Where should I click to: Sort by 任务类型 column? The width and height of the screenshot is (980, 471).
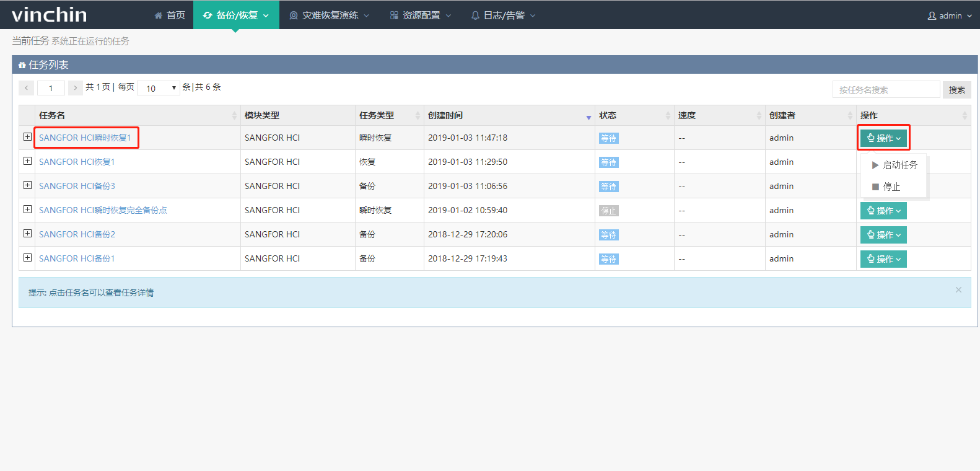click(390, 115)
